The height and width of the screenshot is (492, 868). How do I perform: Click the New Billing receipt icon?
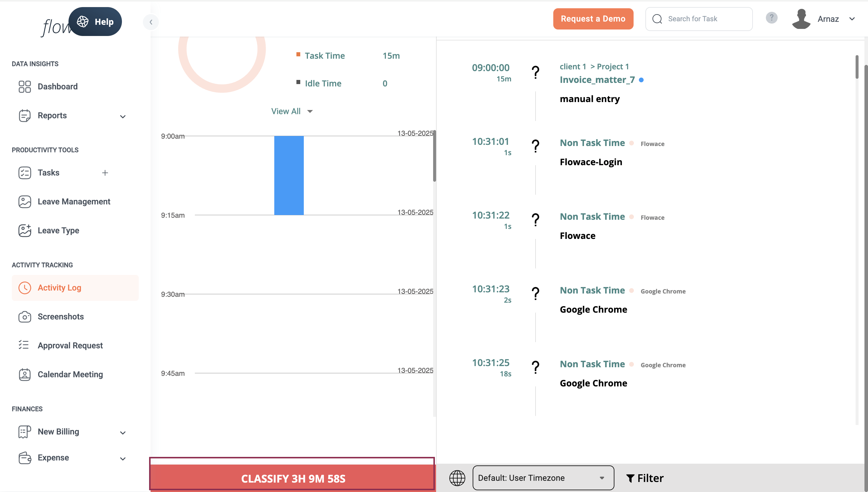pyautogui.click(x=25, y=432)
